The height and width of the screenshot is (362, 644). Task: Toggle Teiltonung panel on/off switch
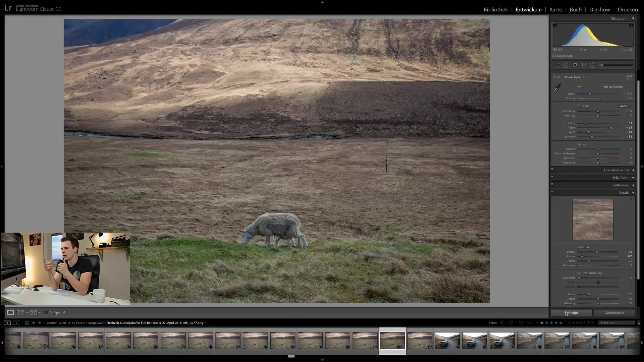point(552,184)
